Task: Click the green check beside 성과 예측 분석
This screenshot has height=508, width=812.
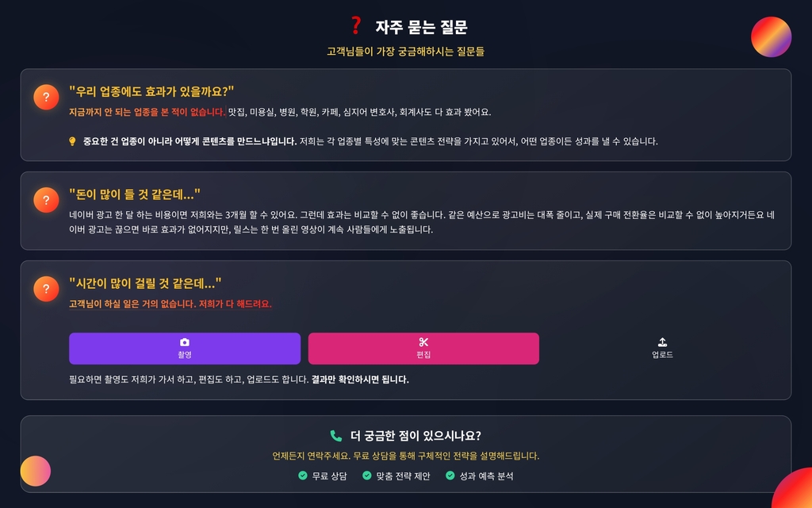Action: (x=450, y=475)
